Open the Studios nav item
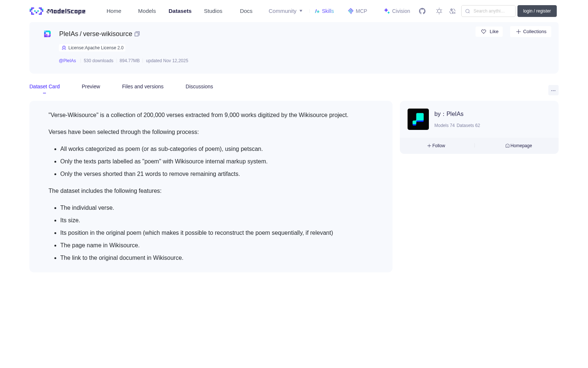Screen dimensions: 588x368 coord(213,11)
